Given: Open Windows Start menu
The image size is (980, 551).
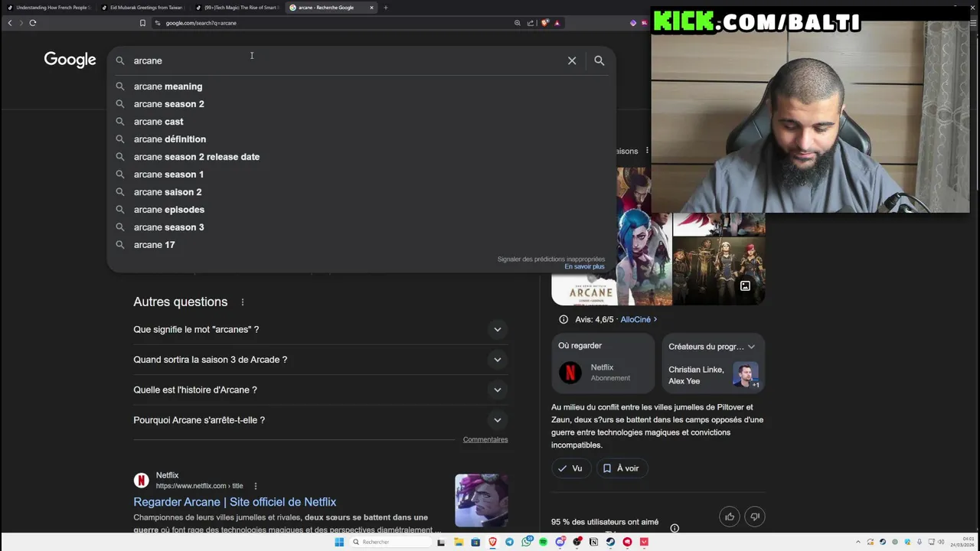Looking at the screenshot, I should pyautogui.click(x=339, y=542).
